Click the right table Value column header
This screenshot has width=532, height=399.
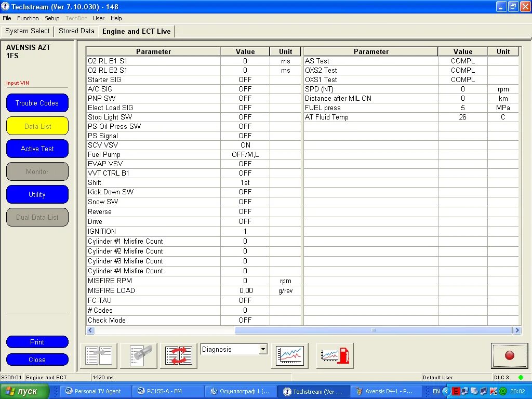click(463, 51)
